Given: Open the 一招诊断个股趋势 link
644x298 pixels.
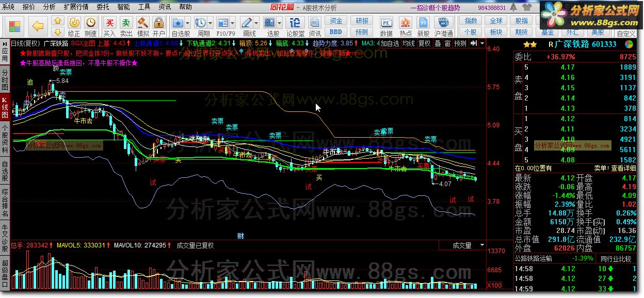Looking at the screenshot, I should point(435,7).
